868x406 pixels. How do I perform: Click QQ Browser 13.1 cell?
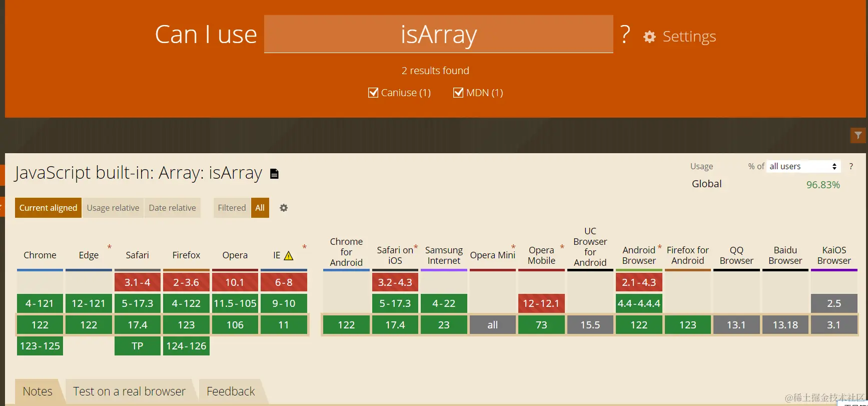point(736,325)
